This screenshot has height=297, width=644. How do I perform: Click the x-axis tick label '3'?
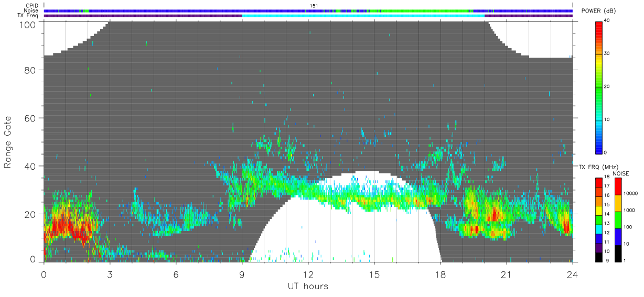[110, 274]
